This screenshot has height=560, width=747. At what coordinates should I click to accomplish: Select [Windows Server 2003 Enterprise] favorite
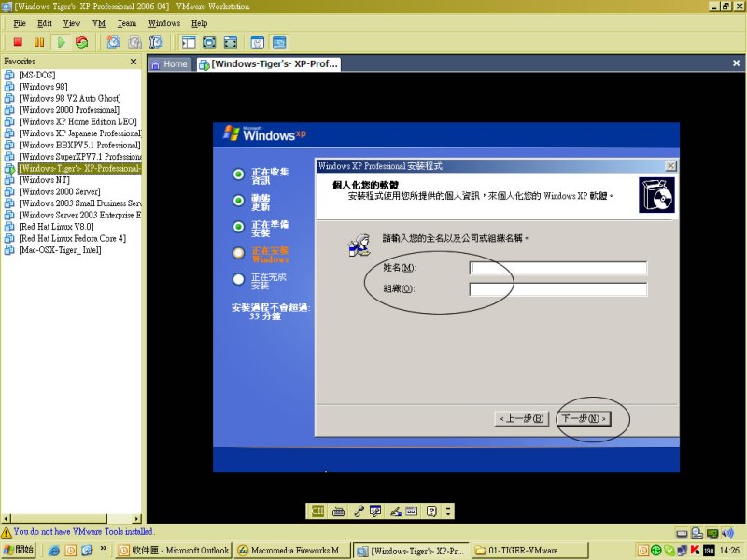pos(79,215)
